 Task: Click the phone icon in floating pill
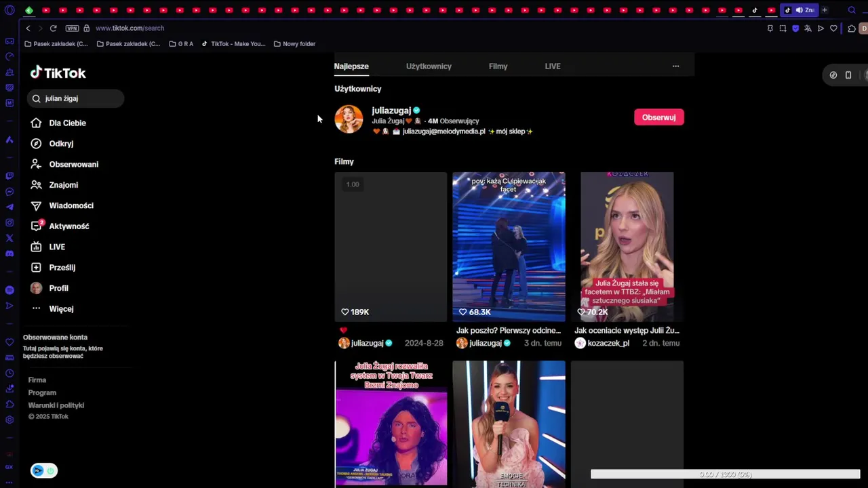(848, 75)
